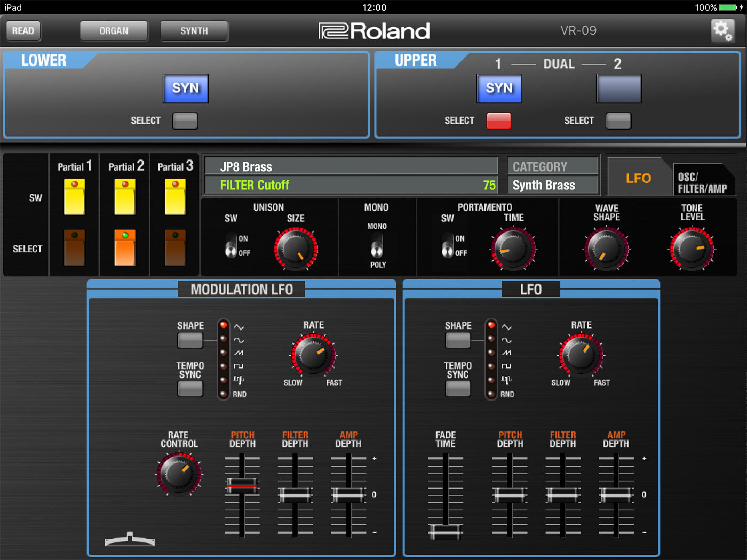Tap the VR-09 model name
Viewport: 747px width, 560px height.
click(578, 30)
